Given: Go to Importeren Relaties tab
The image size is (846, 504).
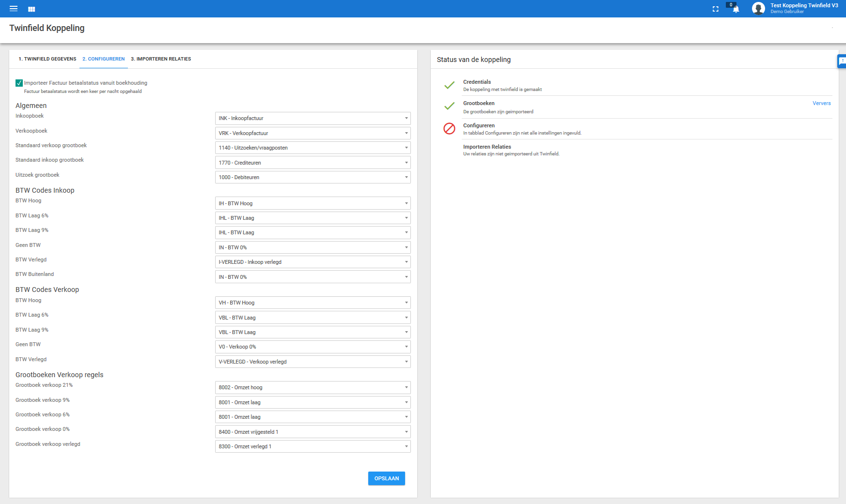Looking at the screenshot, I should (161, 59).
